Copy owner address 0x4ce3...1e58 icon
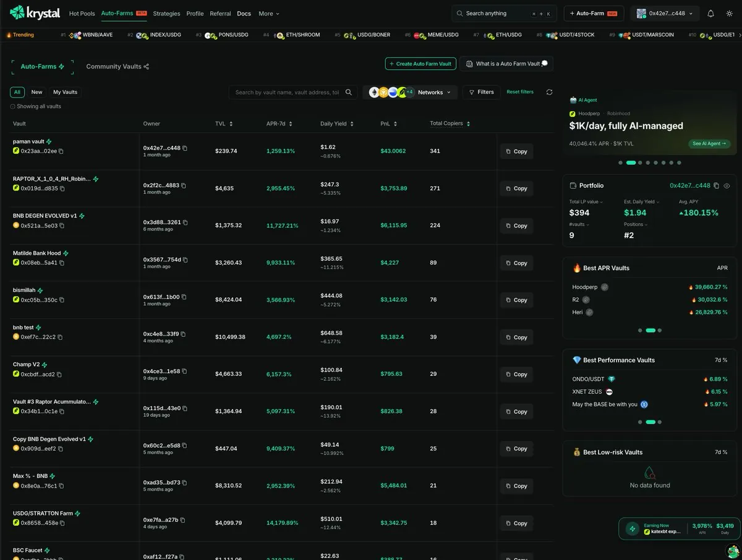 tap(184, 371)
